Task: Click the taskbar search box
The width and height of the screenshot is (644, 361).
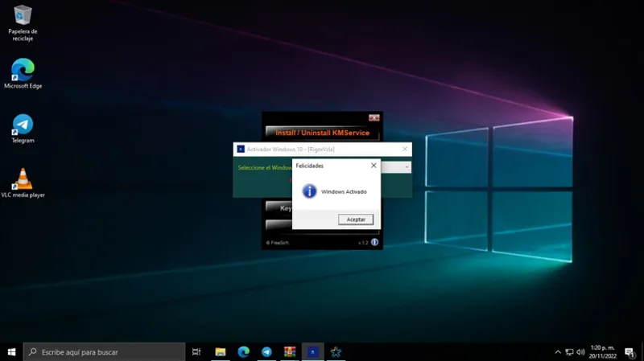Action: [105, 352]
